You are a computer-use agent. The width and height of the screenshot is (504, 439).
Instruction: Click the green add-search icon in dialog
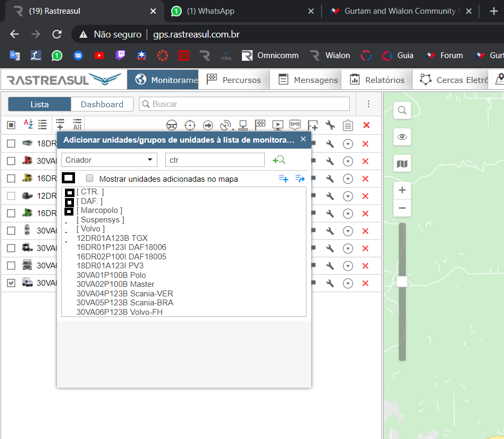[x=278, y=160]
